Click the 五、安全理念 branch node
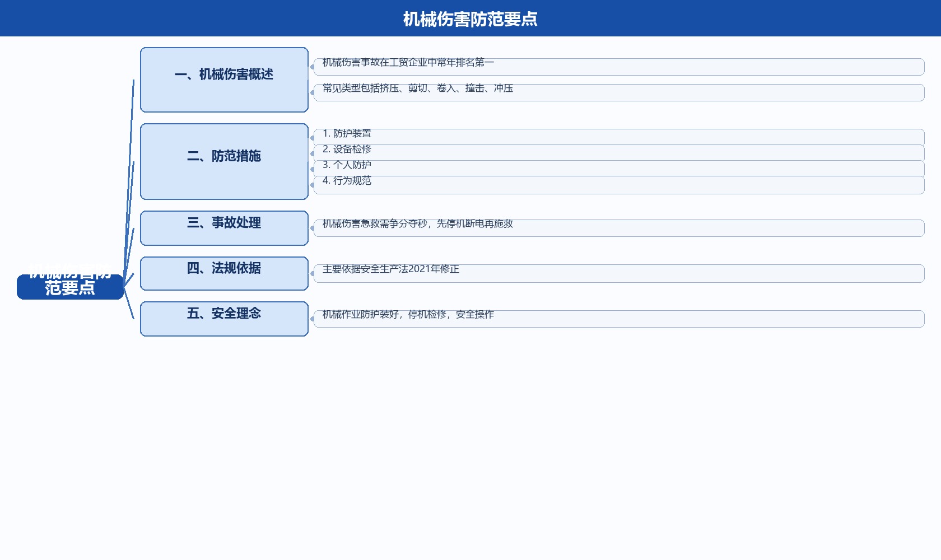Image resolution: width=941 pixels, height=560 pixels. 224,319
